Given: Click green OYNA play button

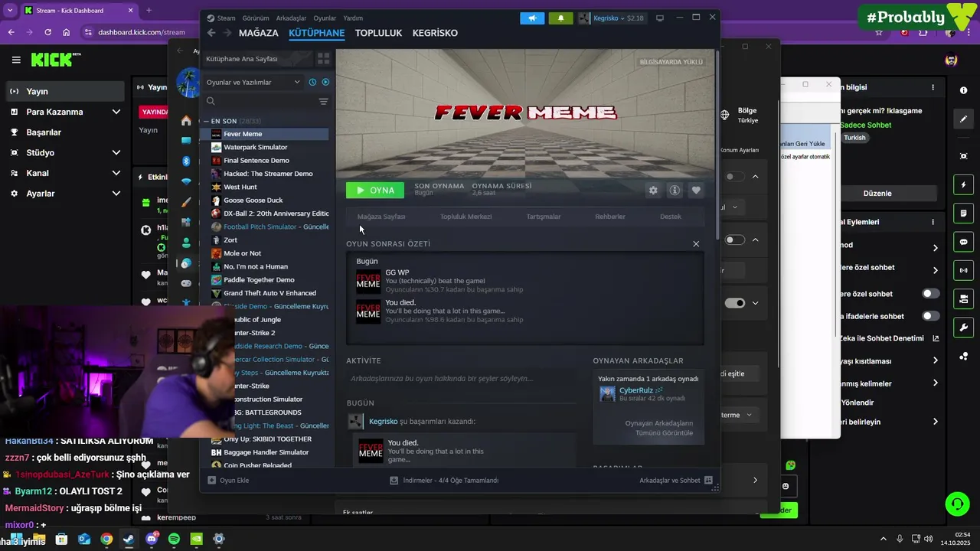Looking at the screenshot, I should click(375, 191).
